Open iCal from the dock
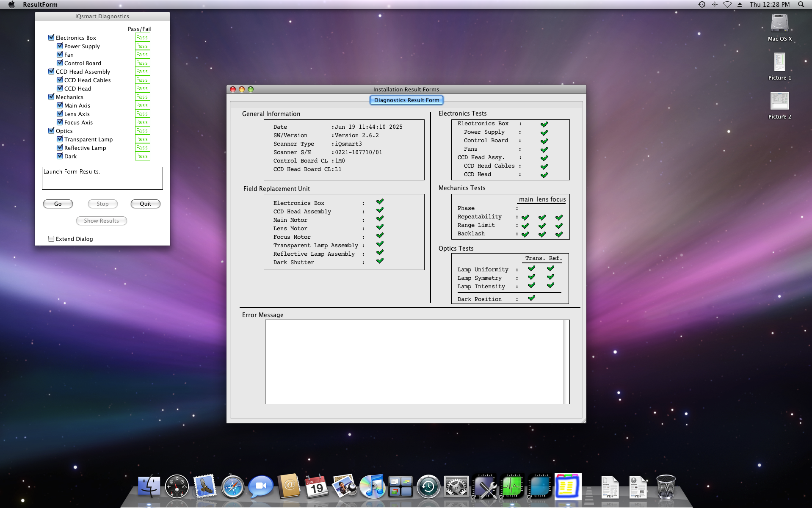The image size is (812, 508). (317, 486)
